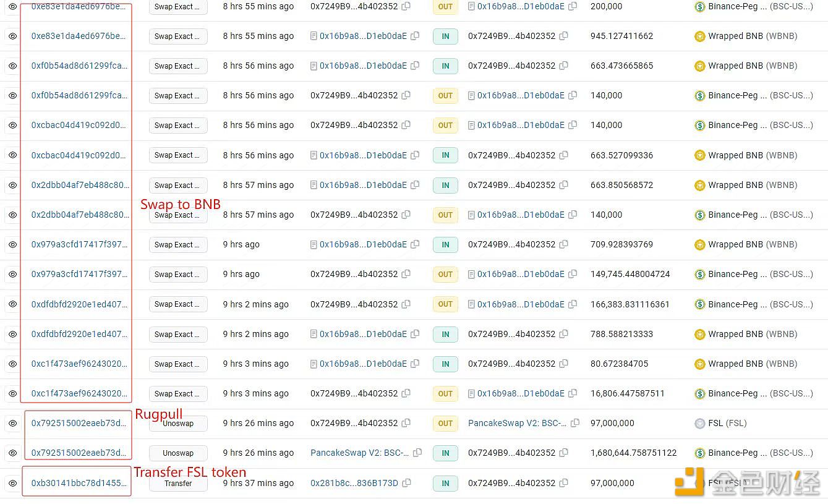Copy the sender address in the 200,000 row
The height and width of the screenshot is (504, 828).
click(x=406, y=6)
